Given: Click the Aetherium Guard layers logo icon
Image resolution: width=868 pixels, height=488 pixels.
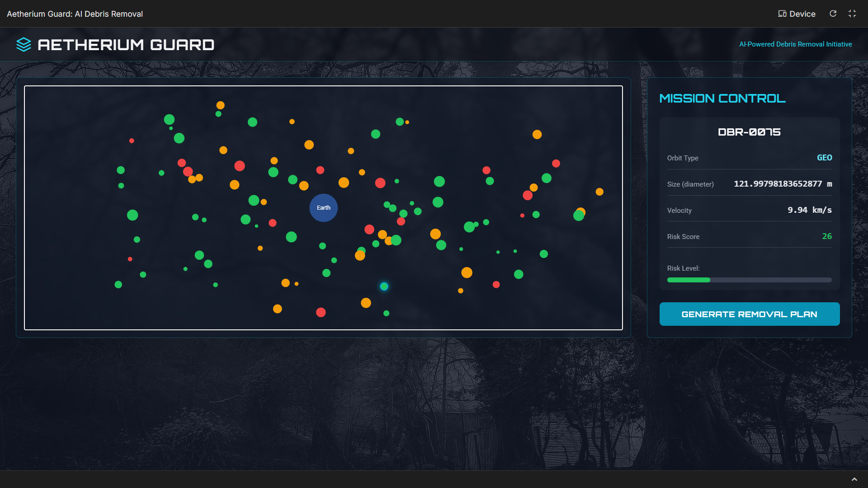Looking at the screenshot, I should click(24, 44).
